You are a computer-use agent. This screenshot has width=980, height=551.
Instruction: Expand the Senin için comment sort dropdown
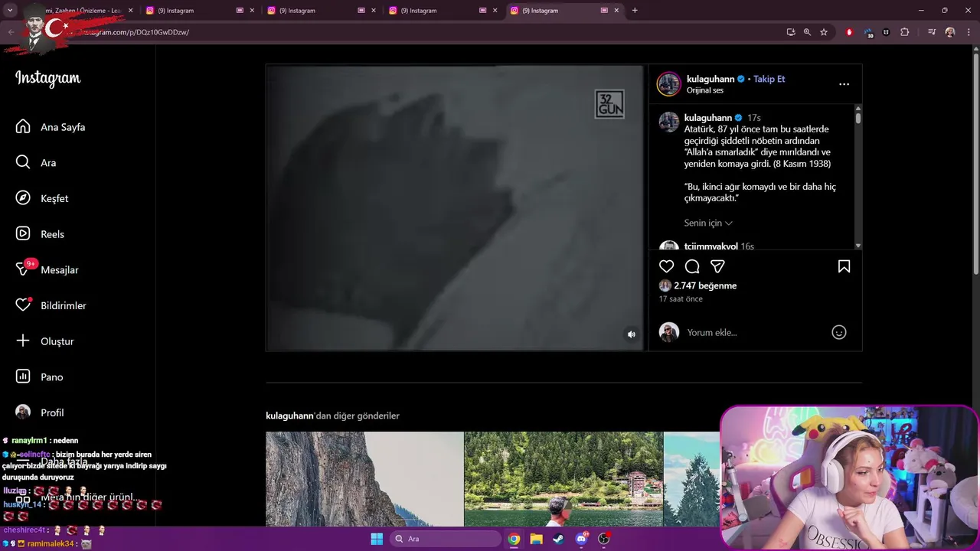[708, 223]
